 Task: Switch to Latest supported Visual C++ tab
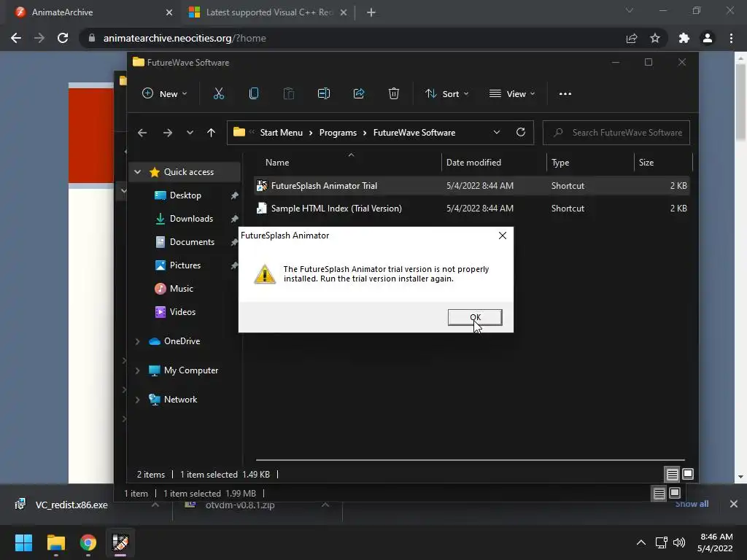(x=269, y=12)
